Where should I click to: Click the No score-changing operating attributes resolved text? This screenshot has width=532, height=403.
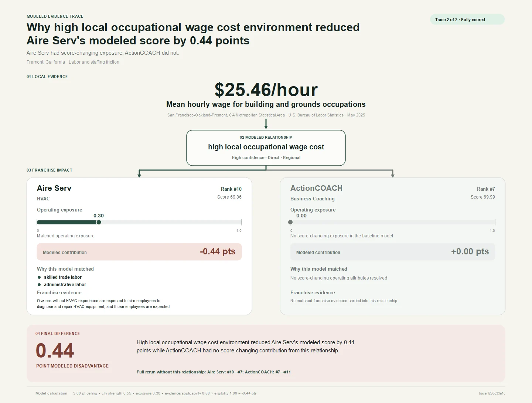pos(339,278)
